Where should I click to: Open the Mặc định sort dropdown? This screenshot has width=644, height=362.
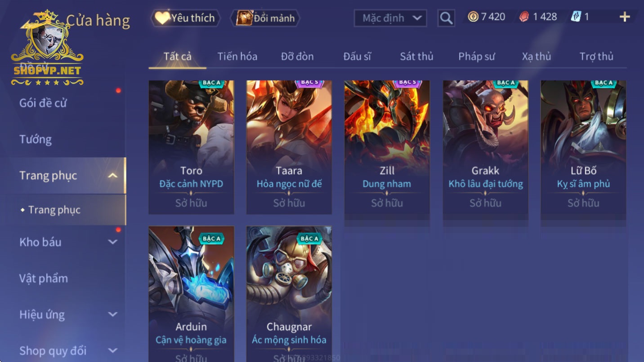390,18
